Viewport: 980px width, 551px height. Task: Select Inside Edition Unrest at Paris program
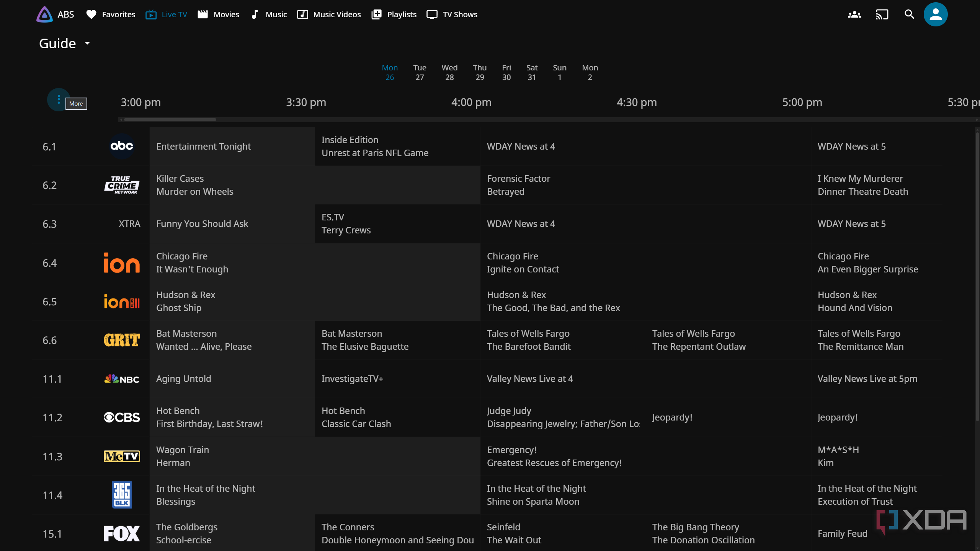point(397,147)
